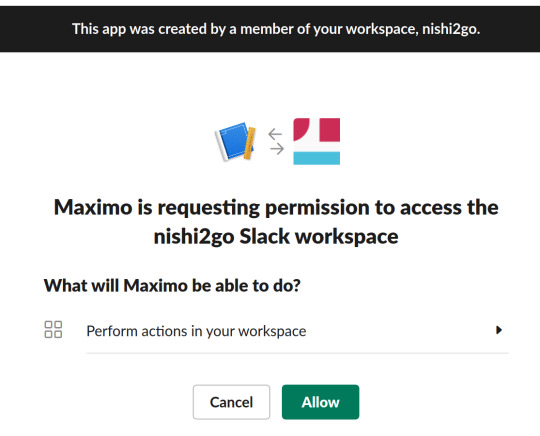The height and width of the screenshot is (436, 540).
Task: Click the left-pointing arrow between logos
Action: [x=275, y=134]
